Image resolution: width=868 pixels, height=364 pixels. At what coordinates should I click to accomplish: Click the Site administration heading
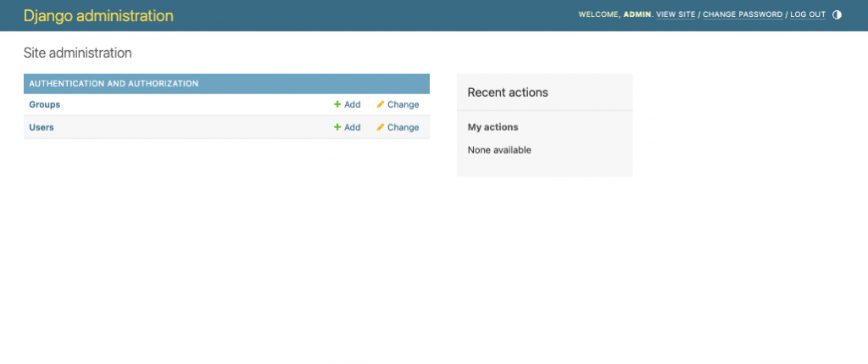77,53
